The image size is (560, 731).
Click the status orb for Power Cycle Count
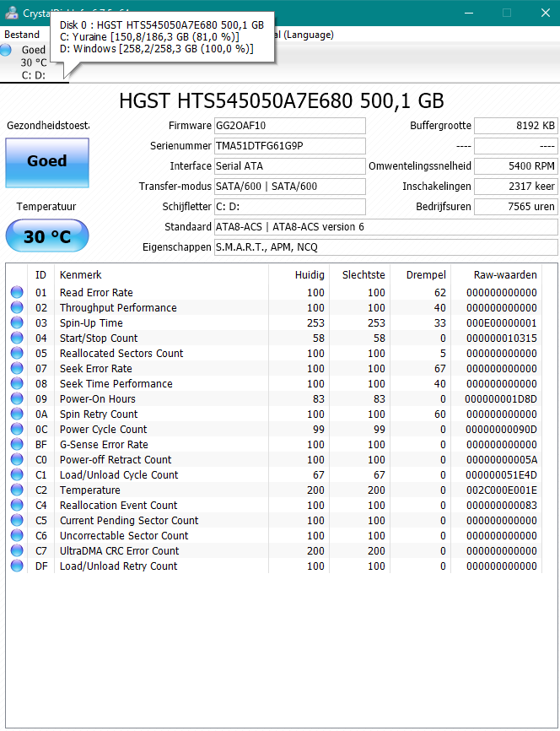17,429
